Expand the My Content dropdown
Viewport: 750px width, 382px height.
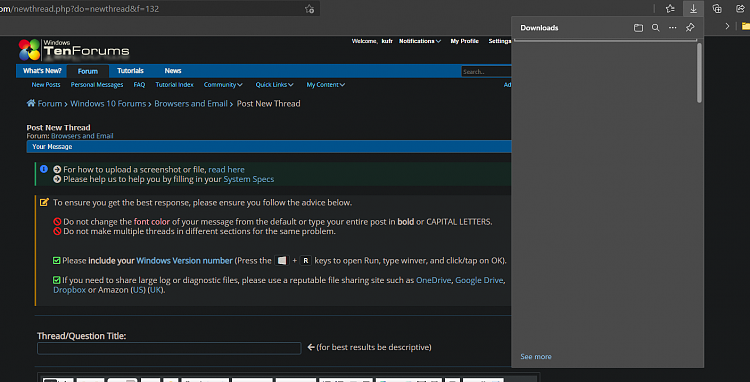pos(326,85)
